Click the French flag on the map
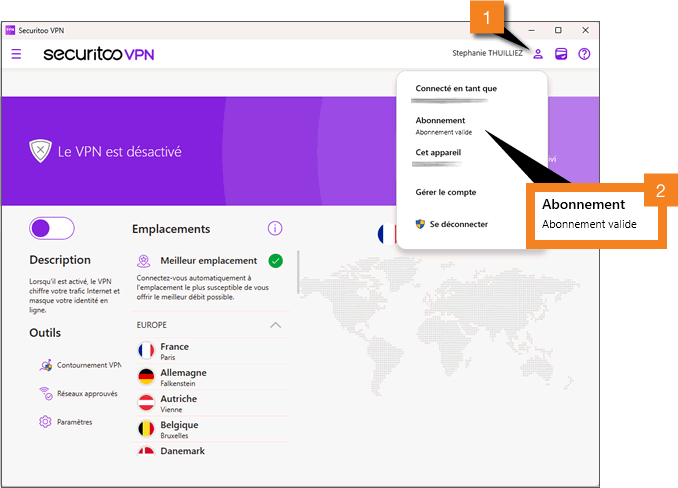 click(x=387, y=234)
